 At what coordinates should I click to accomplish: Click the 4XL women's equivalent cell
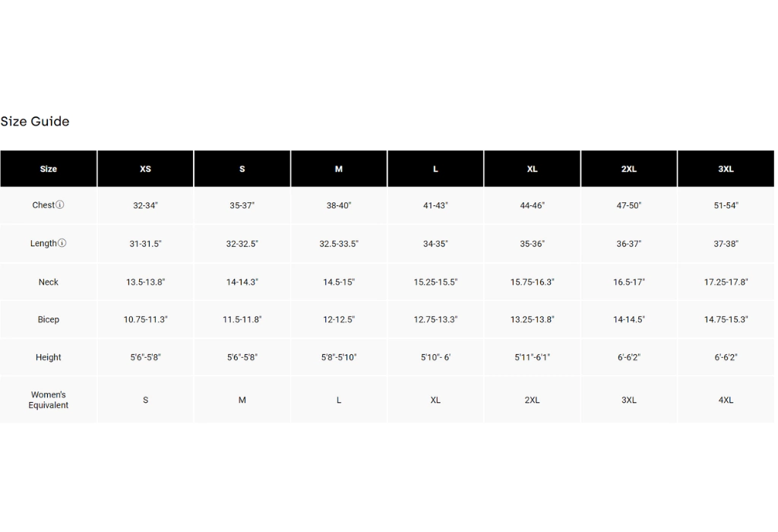[x=726, y=400]
